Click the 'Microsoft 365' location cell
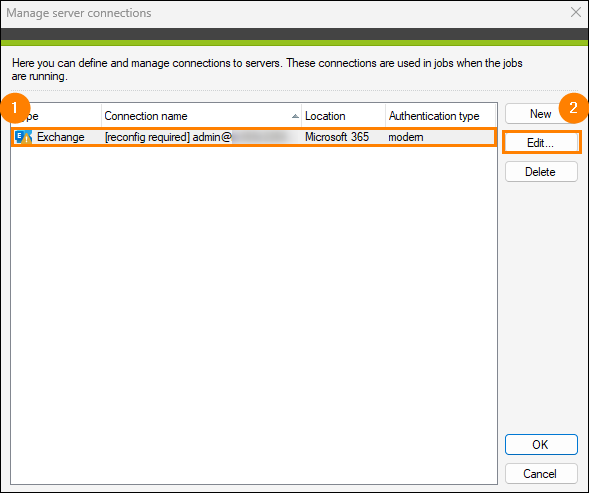Viewport: 589px width, 493px height. tap(337, 137)
